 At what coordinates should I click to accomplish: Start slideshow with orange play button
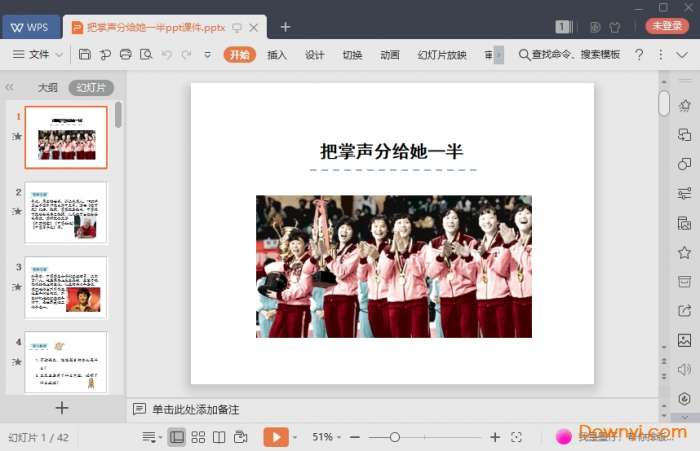pos(275,437)
